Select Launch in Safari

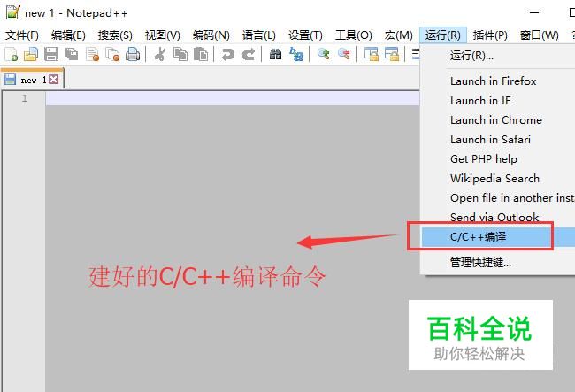(498, 139)
